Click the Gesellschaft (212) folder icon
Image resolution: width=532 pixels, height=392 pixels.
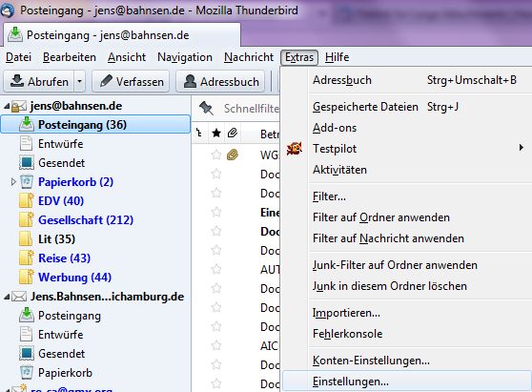tap(27, 219)
